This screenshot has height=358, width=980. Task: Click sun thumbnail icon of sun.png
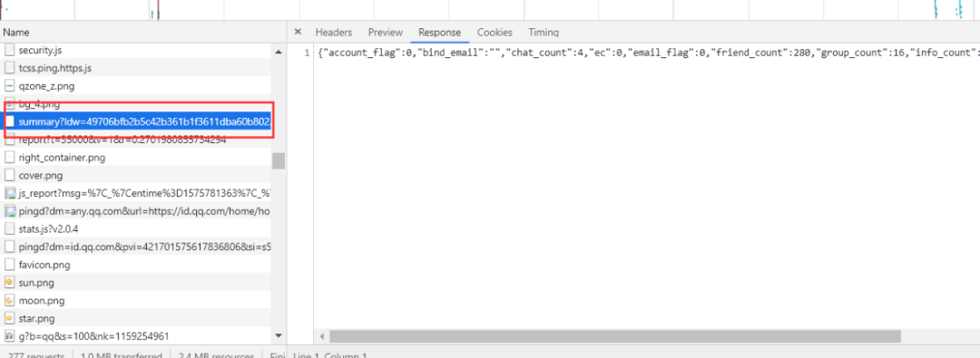click(9, 283)
